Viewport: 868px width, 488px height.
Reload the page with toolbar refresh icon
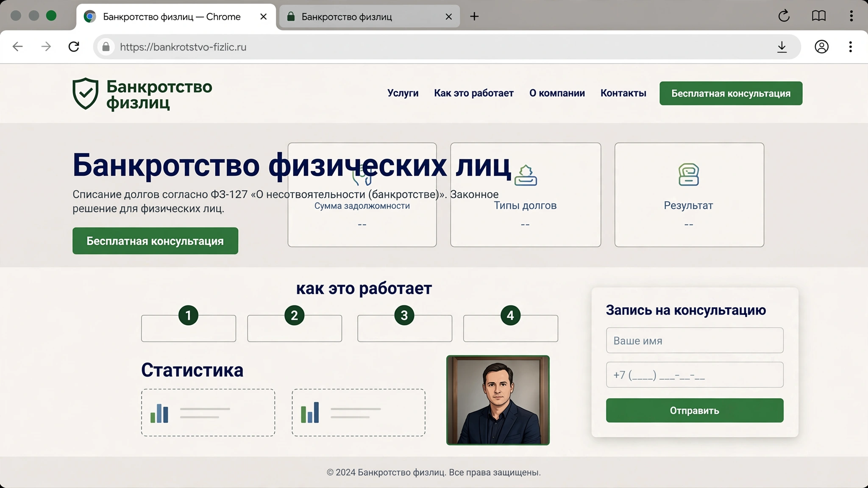coord(74,47)
